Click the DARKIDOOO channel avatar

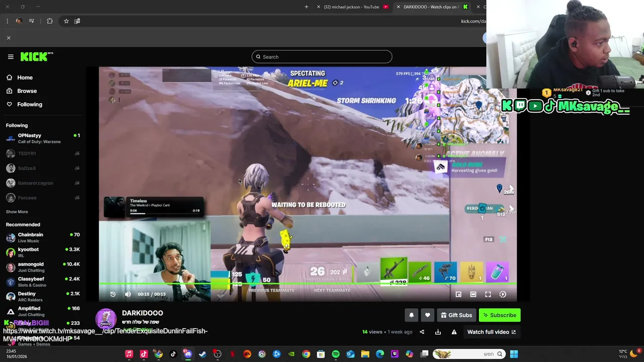tap(106, 319)
